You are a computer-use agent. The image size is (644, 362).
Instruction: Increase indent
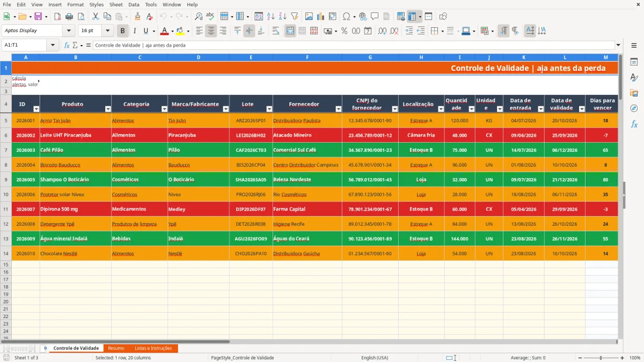coord(409,31)
